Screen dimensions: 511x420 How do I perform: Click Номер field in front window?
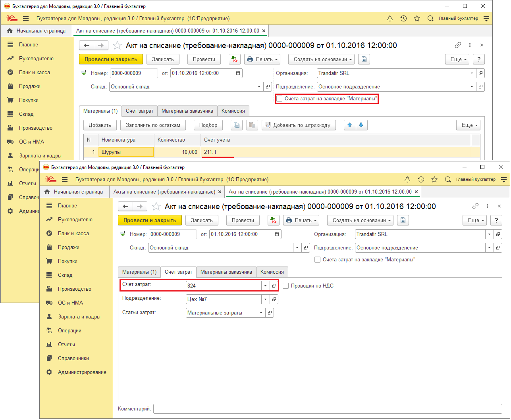coord(173,234)
